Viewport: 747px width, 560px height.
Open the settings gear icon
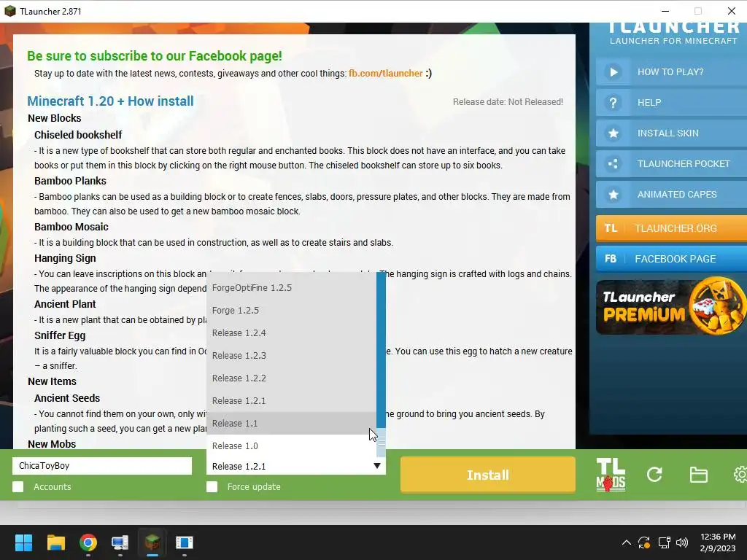tap(740, 474)
